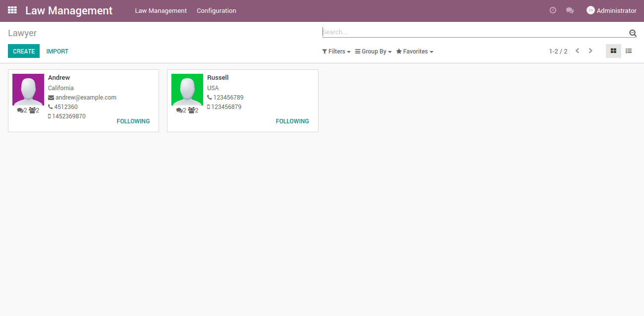Image resolution: width=644 pixels, height=316 pixels.
Task: Open the apps grid menu icon
Action: click(x=12, y=10)
